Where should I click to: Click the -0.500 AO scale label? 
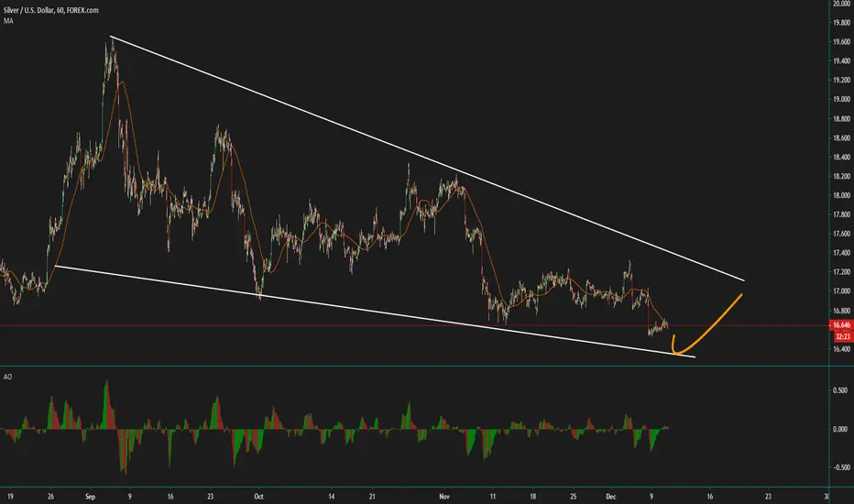[839, 467]
